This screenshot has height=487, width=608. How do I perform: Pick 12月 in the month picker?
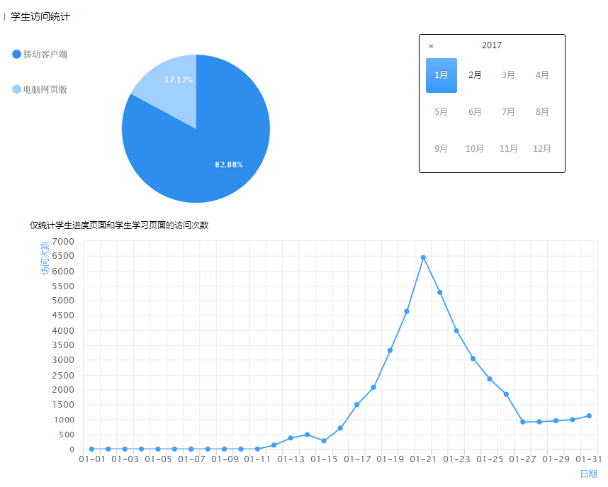(x=542, y=149)
